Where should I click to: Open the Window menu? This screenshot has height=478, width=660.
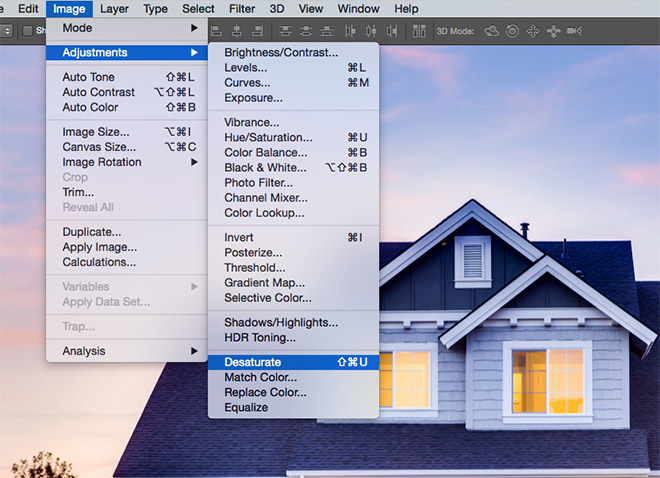point(358,8)
